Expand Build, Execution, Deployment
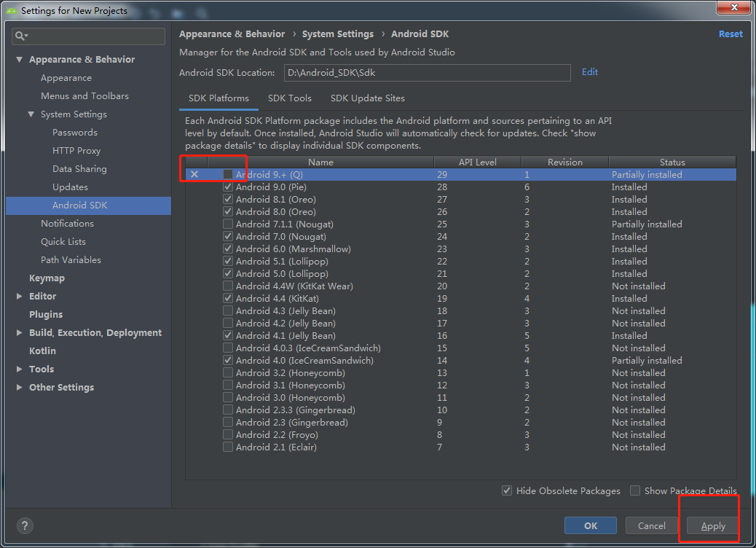 tap(20, 332)
